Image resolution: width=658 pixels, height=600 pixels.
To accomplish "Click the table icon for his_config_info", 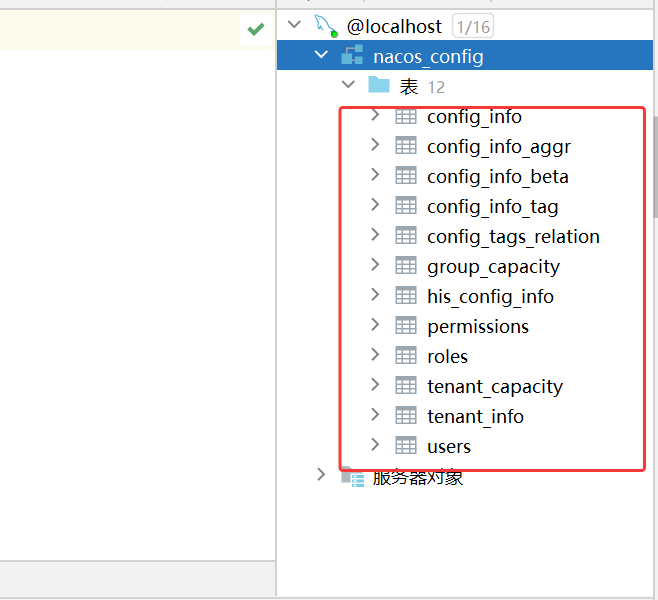I will 406,296.
